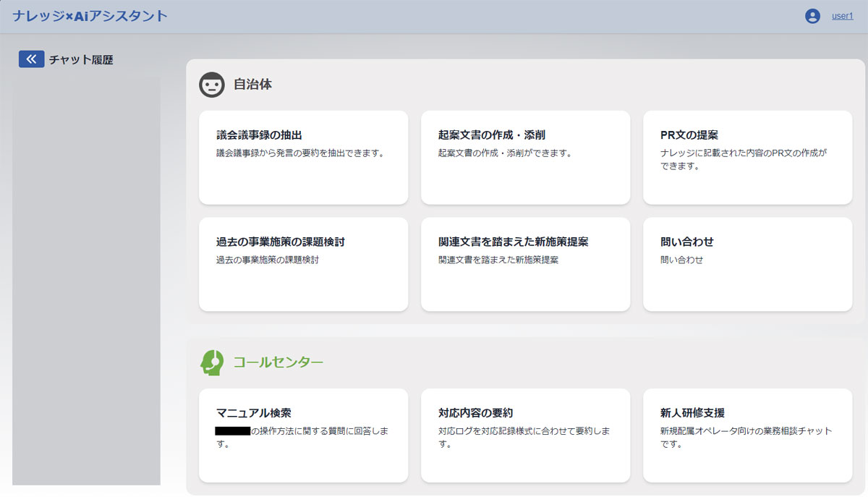Select the PR文の提案 card
The height and width of the screenshot is (497, 868).
(x=746, y=157)
